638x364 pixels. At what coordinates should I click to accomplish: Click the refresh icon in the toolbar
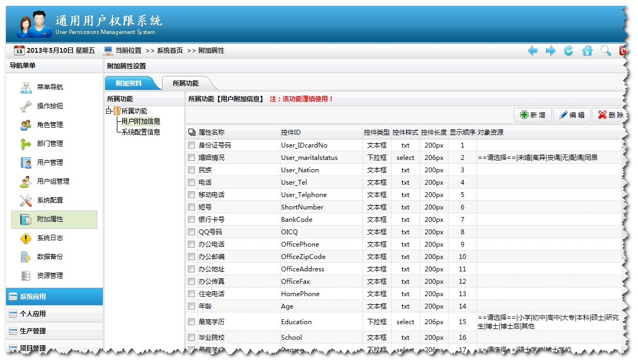(x=569, y=51)
